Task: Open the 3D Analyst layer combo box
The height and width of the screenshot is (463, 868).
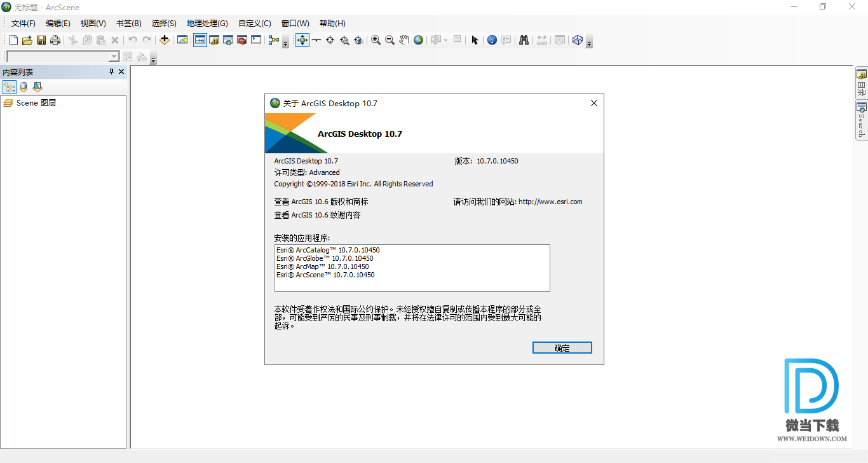Action: coord(62,57)
